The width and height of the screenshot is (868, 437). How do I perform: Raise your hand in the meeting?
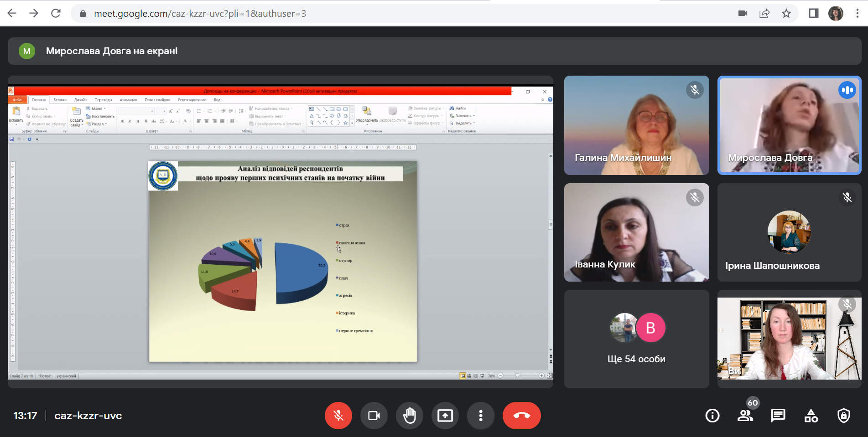click(x=409, y=416)
